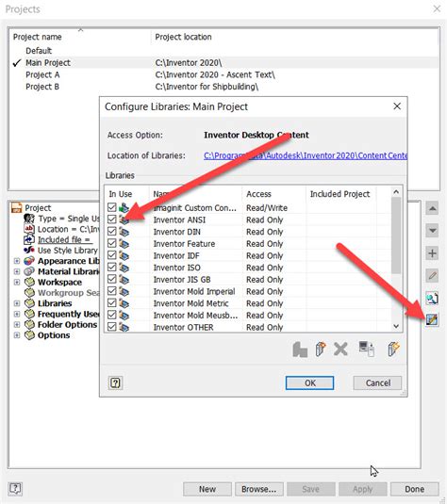The width and height of the screenshot is (447, 504).
Task: Open Configure Content Center Libraries icon
Action: pyautogui.click(x=432, y=319)
